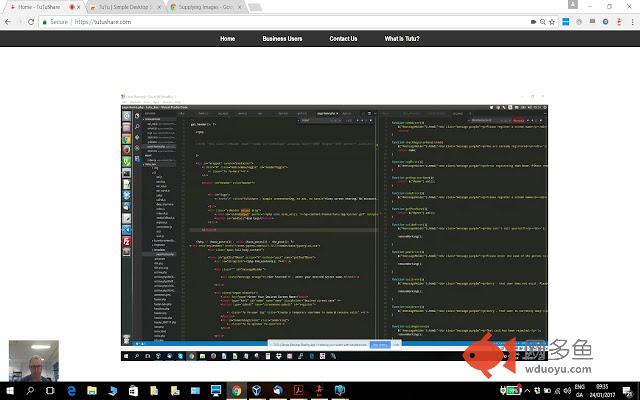This screenshot has width=640, height=400.
Task: Open the VirtualBox cube taskbar icon
Action: [257, 391]
